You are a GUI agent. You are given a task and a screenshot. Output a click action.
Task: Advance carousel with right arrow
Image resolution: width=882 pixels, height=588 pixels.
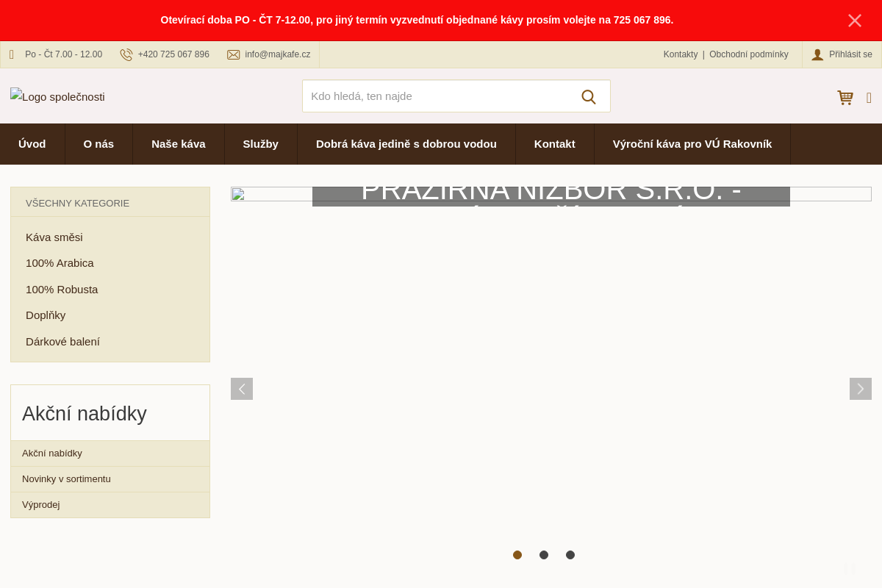pos(860,389)
